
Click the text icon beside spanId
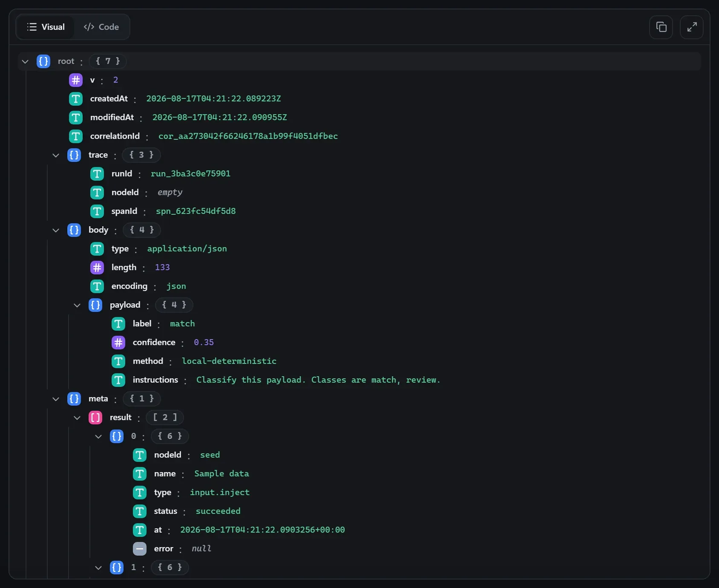pyautogui.click(x=97, y=211)
